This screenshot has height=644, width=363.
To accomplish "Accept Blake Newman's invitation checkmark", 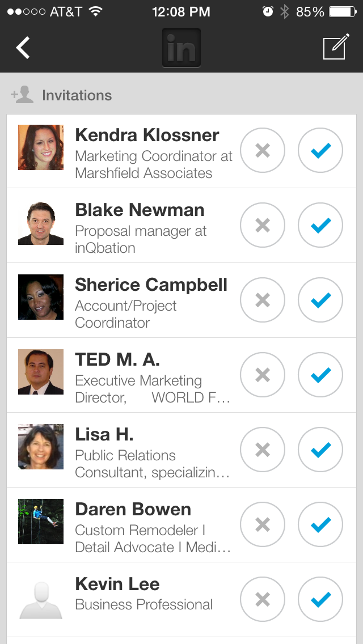I will click(320, 225).
